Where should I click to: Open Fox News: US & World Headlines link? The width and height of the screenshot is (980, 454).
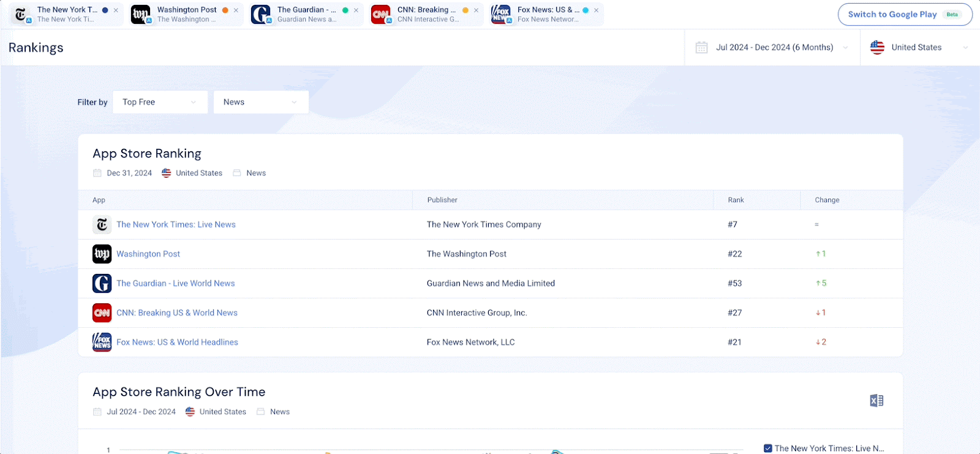[x=178, y=342]
